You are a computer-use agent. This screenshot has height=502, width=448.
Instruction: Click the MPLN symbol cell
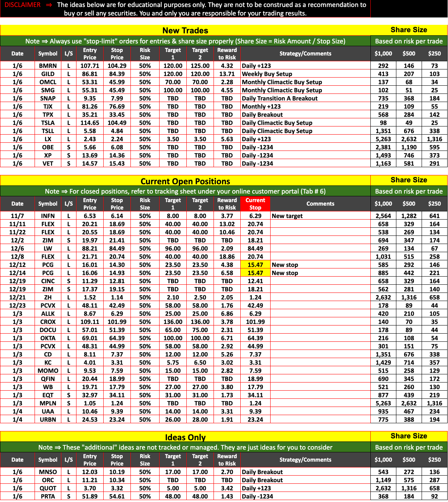tap(48, 403)
